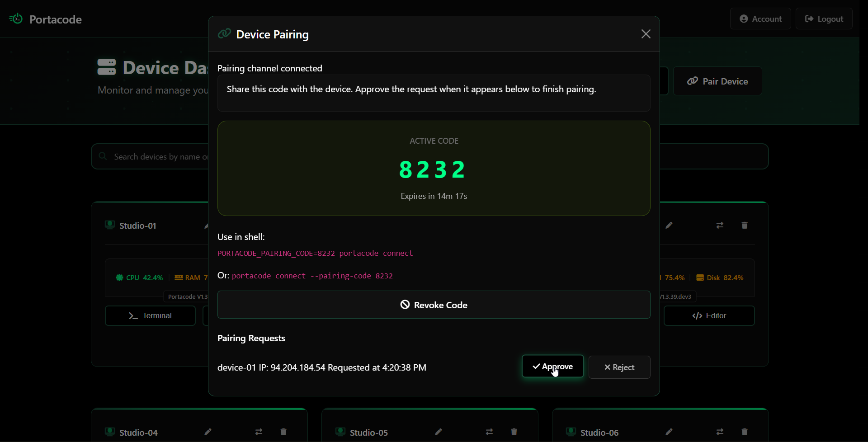The height and width of the screenshot is (442, 868).
Task: Close the Device Pairing dialog
Action: 646,34
